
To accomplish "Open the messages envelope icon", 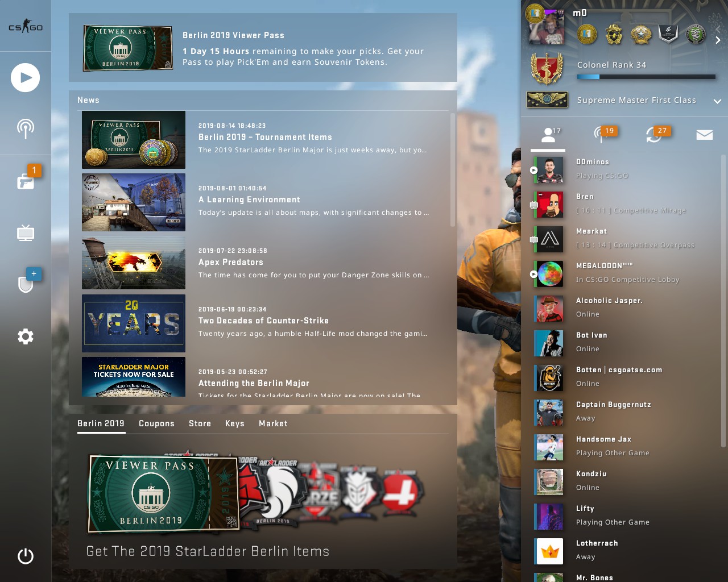I will [705, 135].
